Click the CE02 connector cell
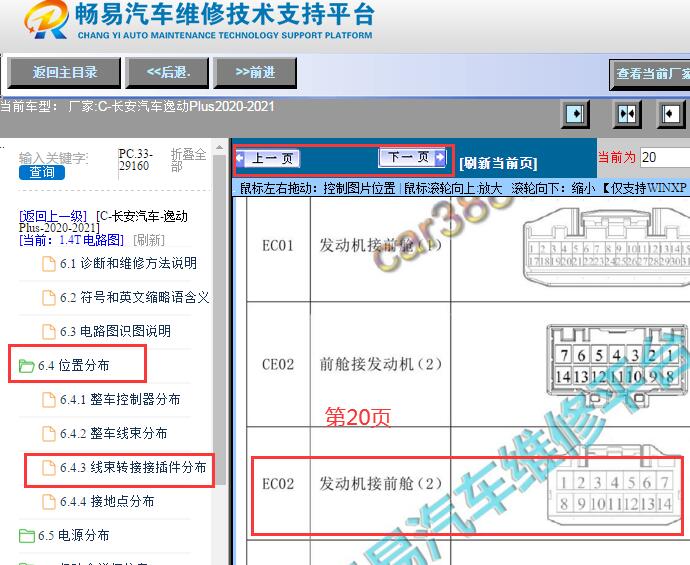Viewport: 690px width, 565px height. tap(278, 364)
